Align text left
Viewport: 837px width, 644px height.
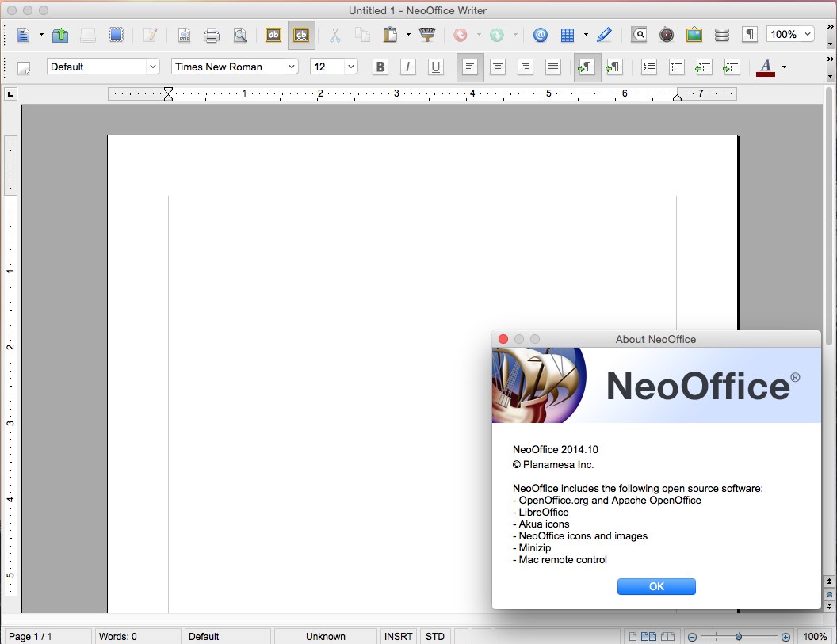click(x=470, y=67)
